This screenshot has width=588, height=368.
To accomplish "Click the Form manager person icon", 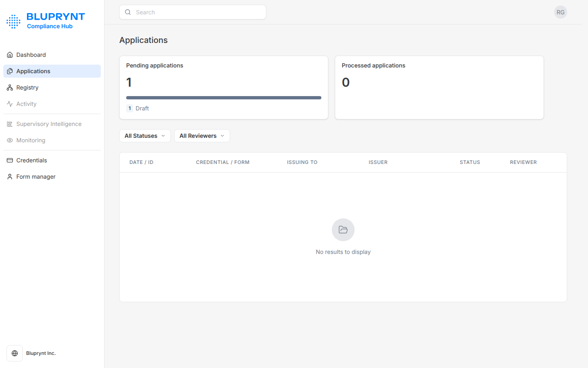I will [10, 177].
